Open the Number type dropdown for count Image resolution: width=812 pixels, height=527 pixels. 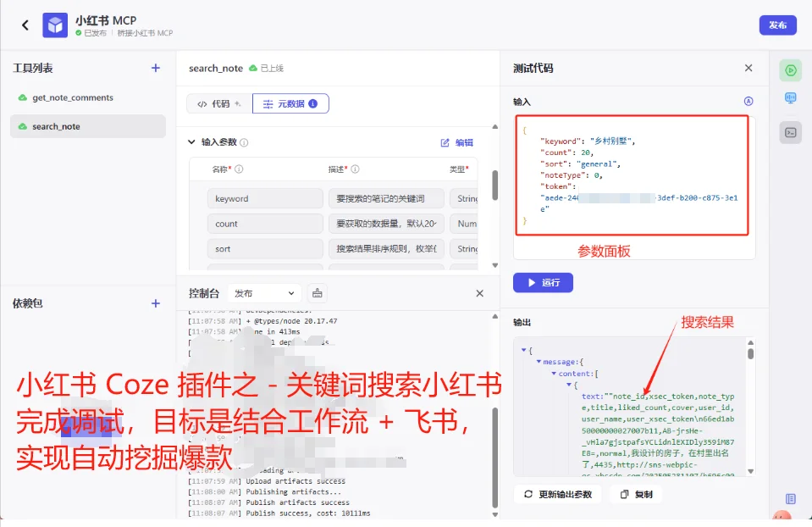tap(464, 224)
